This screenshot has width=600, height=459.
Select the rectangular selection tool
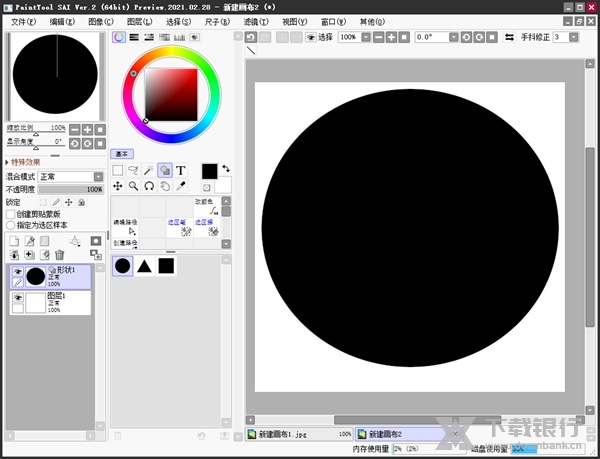click(117, 171)
